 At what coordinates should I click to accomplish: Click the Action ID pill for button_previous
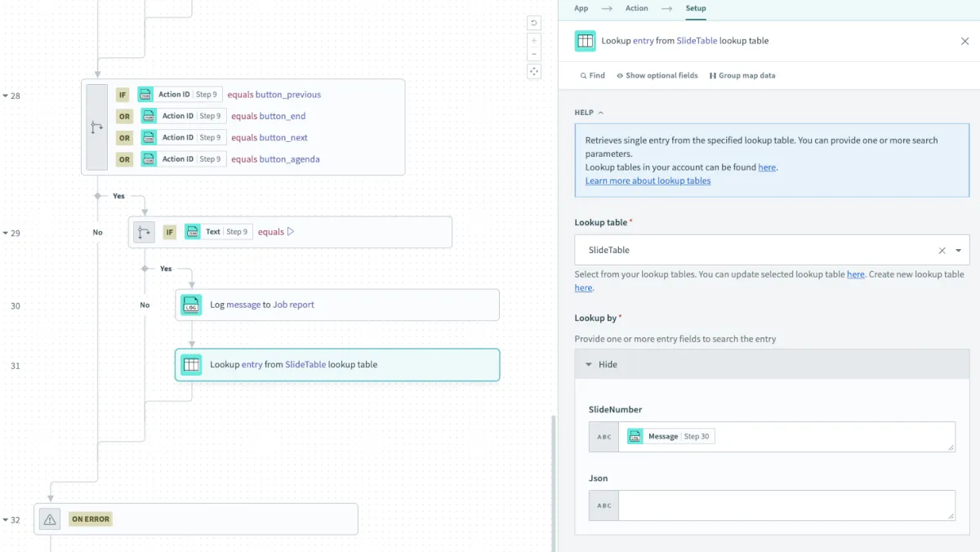point(180,95)
